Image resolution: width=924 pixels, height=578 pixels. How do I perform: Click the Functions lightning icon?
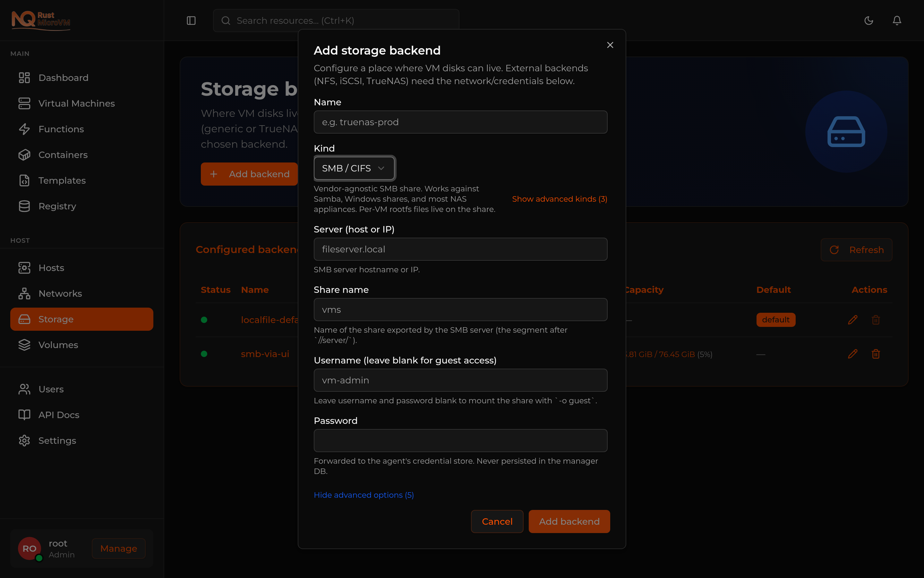24,129
